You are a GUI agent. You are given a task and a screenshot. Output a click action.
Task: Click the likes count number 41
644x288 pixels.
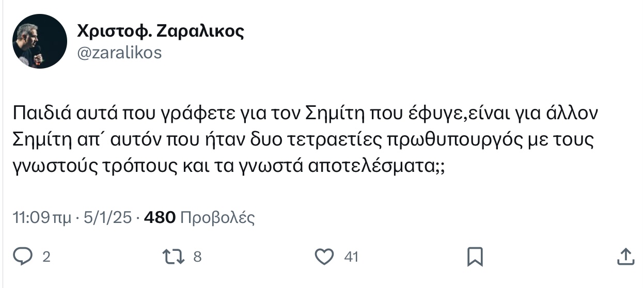pyautogui.click(x=351, y=257)
